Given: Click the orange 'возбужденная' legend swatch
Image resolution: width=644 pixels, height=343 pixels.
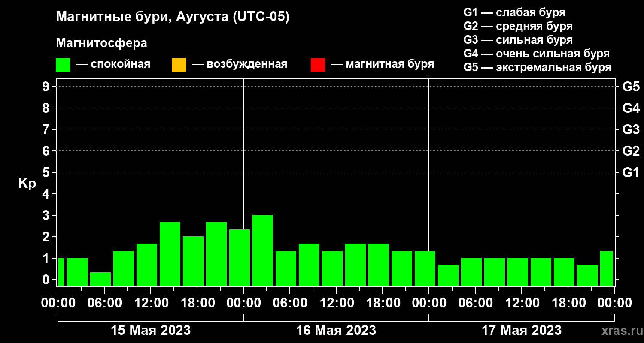Looking at the screenshot, I should click(x=179, y=65).
